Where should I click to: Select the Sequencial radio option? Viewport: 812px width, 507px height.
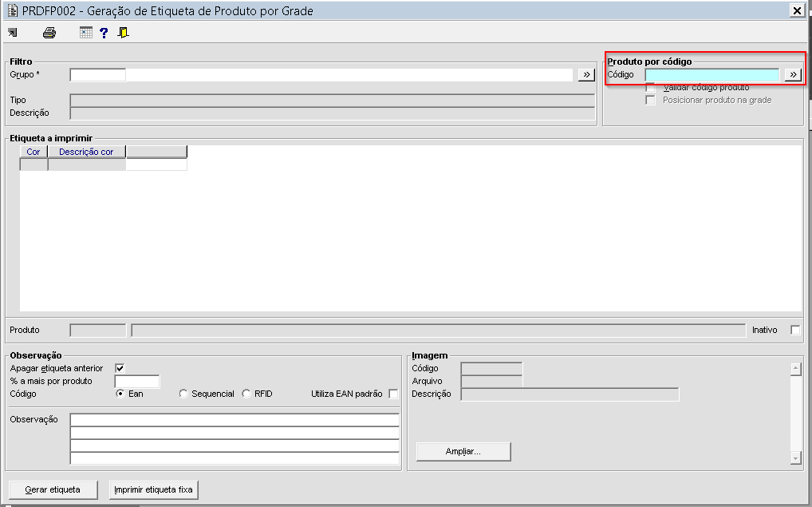(183, 394)
